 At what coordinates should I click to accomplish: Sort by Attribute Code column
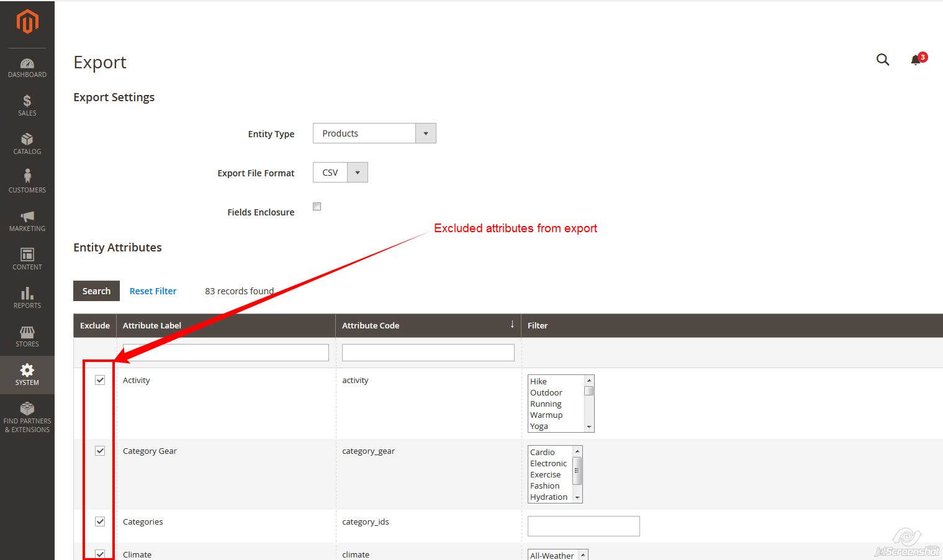coord(428,325)
